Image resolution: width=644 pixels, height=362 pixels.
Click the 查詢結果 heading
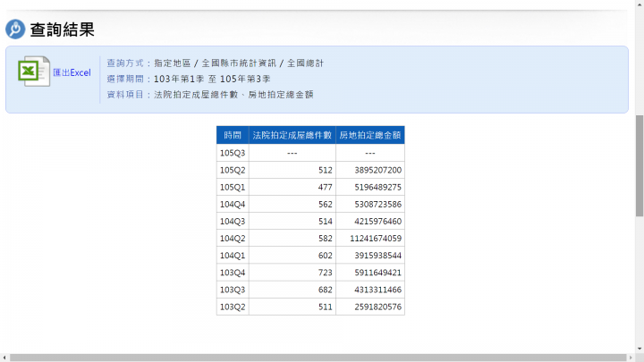tap(62, 29)
